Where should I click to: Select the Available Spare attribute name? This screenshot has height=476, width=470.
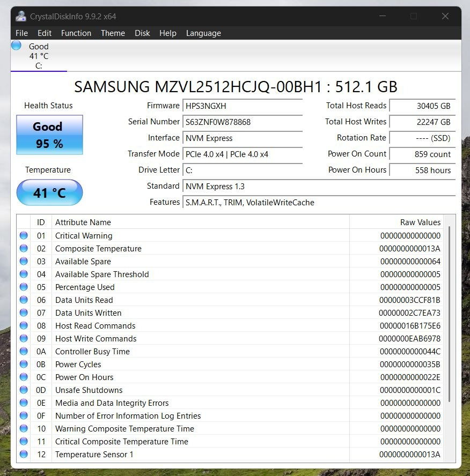pos(83,262)
